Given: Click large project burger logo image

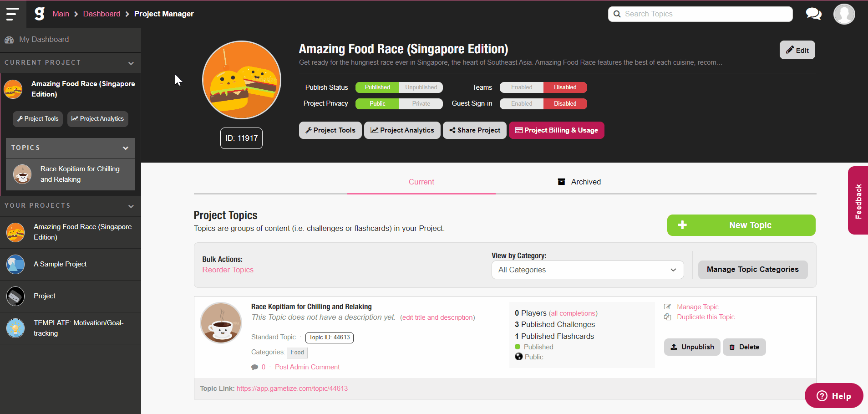Looking at the screenshot, I should point(242,80).
